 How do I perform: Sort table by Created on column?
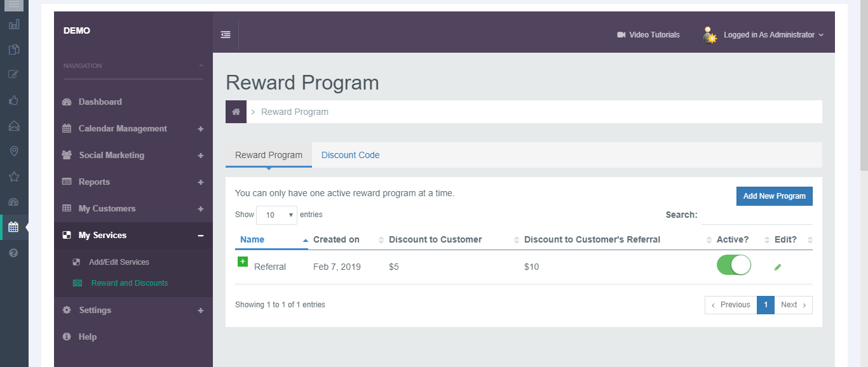(336, 240)
